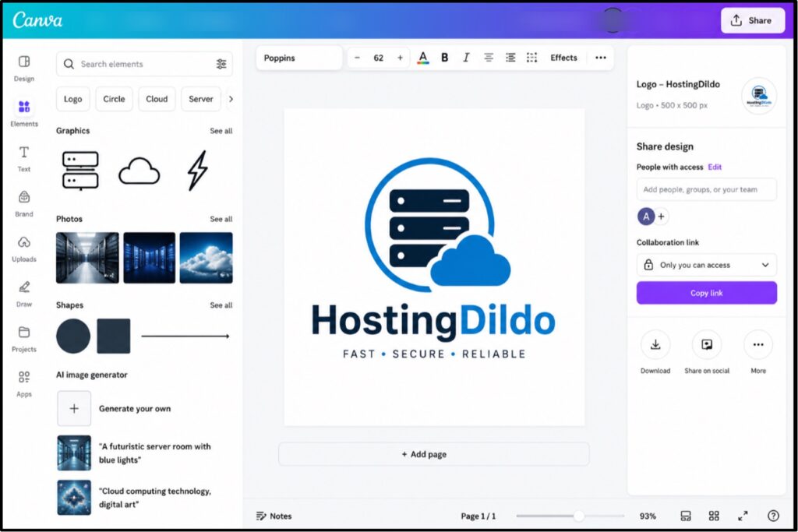Click Edit next to People with access
Image resolution: width=798 pixels, height=532 pixels.
pos(715,167)
